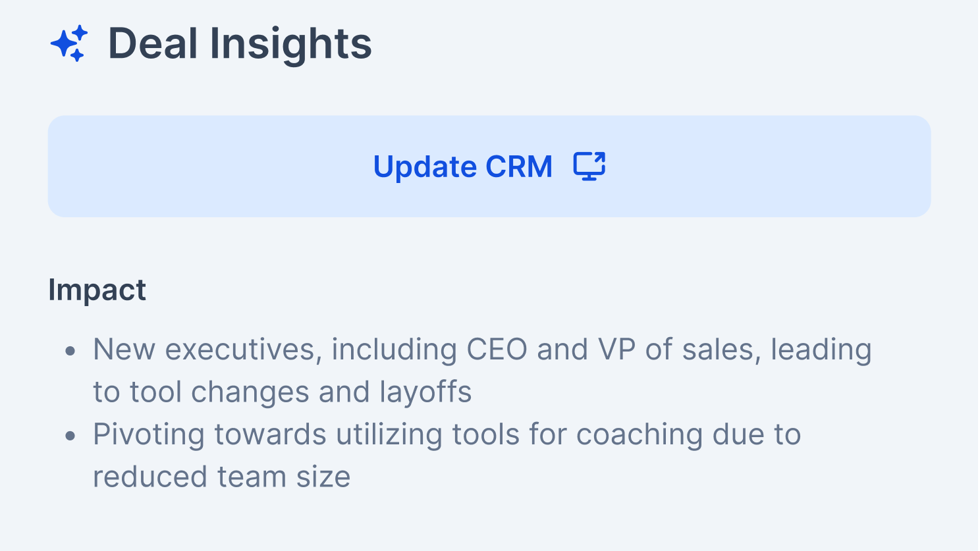Click the first bullet dot under Impact
The height and width of the screenshot is (551, 980).
[70, 351]
